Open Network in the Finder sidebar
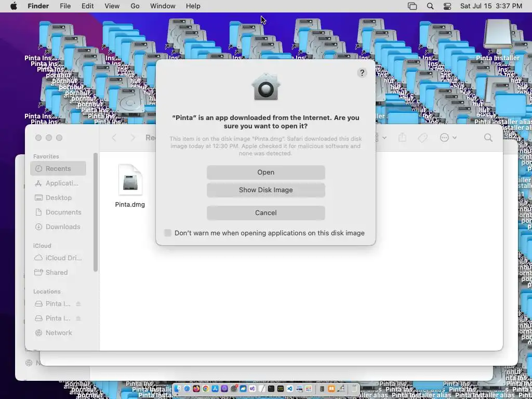This screenshot has width=532, height=399. (x=58, y=333)
